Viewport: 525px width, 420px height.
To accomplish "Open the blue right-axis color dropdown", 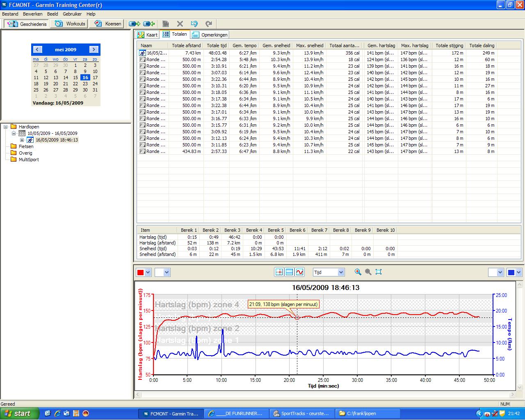I will [518, 272].
